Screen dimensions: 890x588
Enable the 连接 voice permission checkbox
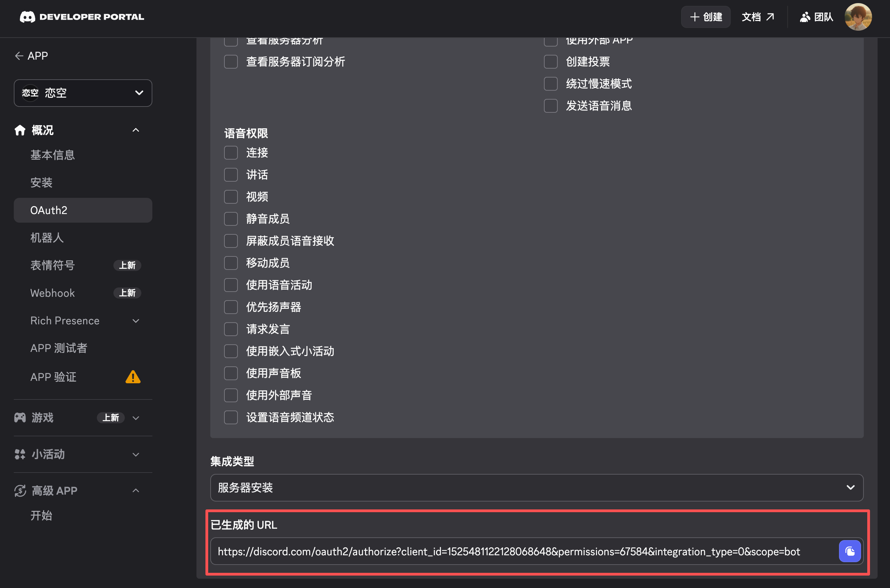tap(231, 153)
